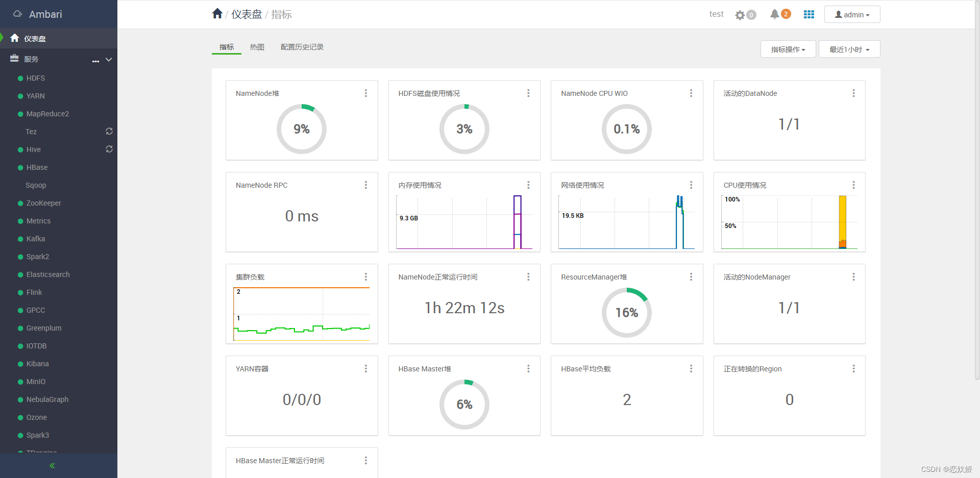Viewport: 980px width, 478px height.
Task: Open the Greenplum service
Action: click(x=44, y=328)
